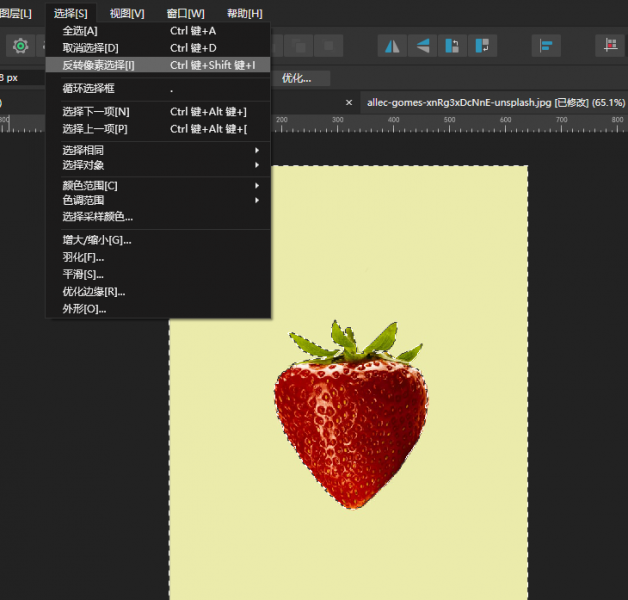
Task: Open the 图层[L] menu
Action: tap(15, 14)
